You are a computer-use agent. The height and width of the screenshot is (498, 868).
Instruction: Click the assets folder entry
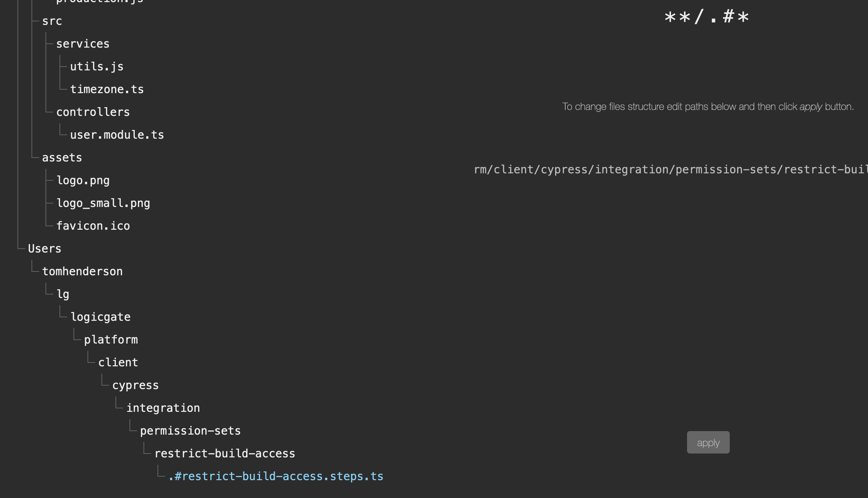click(x=62, y=157)
